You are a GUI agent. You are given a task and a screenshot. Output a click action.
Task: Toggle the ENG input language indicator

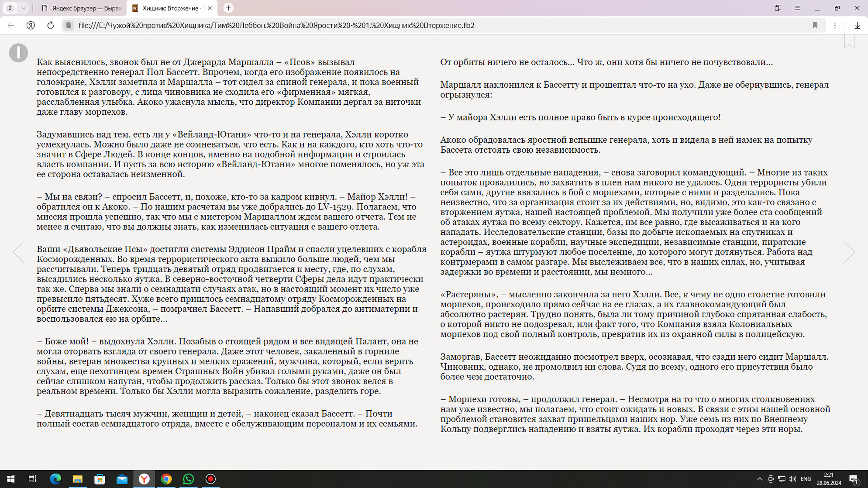coord(806,479)
